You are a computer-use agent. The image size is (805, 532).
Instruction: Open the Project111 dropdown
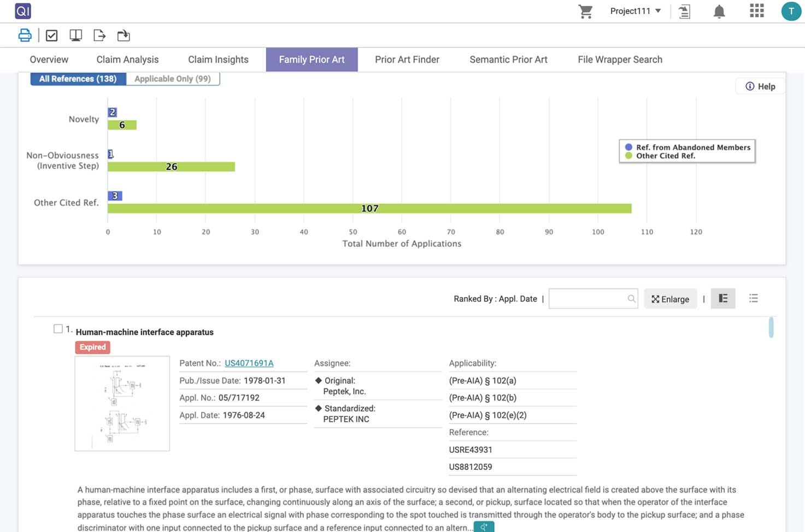636,11
